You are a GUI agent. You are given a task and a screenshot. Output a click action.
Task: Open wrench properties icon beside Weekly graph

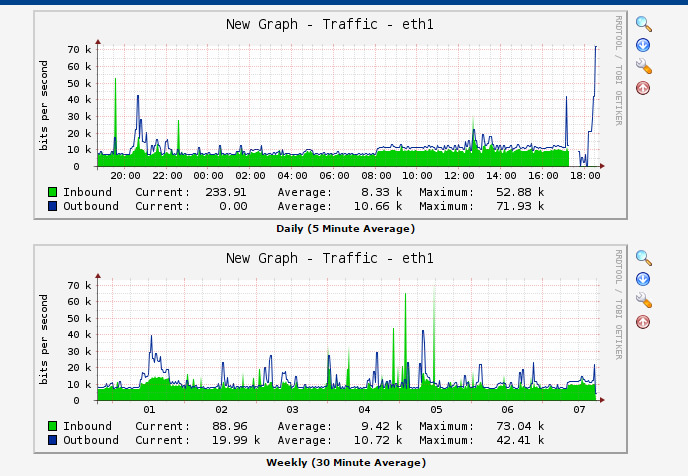643,301
